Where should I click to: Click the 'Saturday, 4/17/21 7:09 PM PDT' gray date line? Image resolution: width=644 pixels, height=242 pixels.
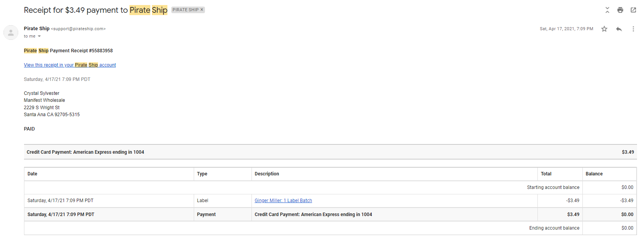pos(57,79)
